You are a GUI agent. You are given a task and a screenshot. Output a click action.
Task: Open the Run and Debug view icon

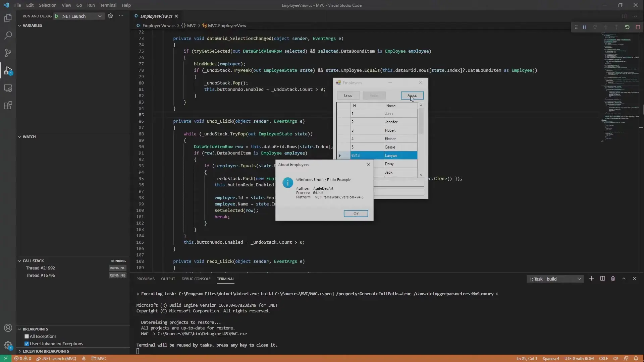[8, 70]
